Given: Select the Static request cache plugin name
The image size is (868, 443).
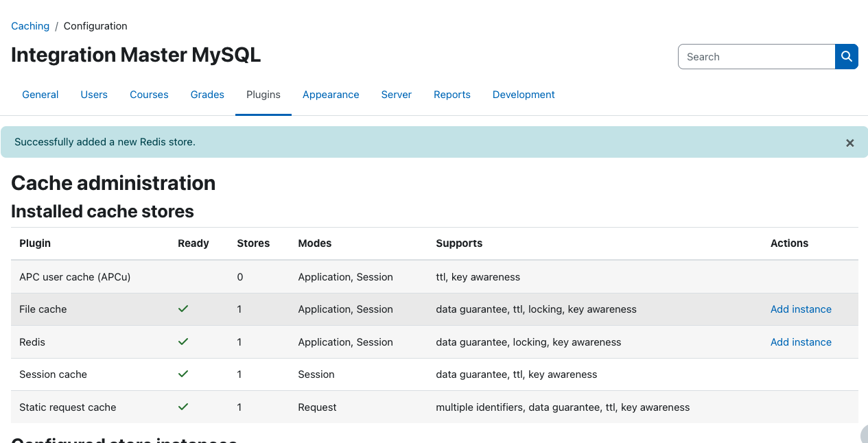Looking at the screenshot, I should pos(68,407).
